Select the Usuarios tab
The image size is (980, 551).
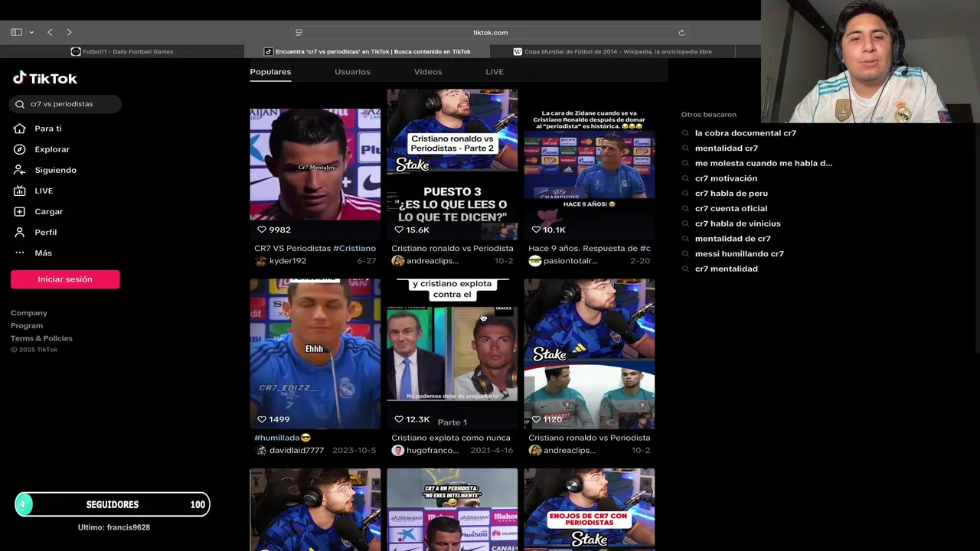coord(352,72)
